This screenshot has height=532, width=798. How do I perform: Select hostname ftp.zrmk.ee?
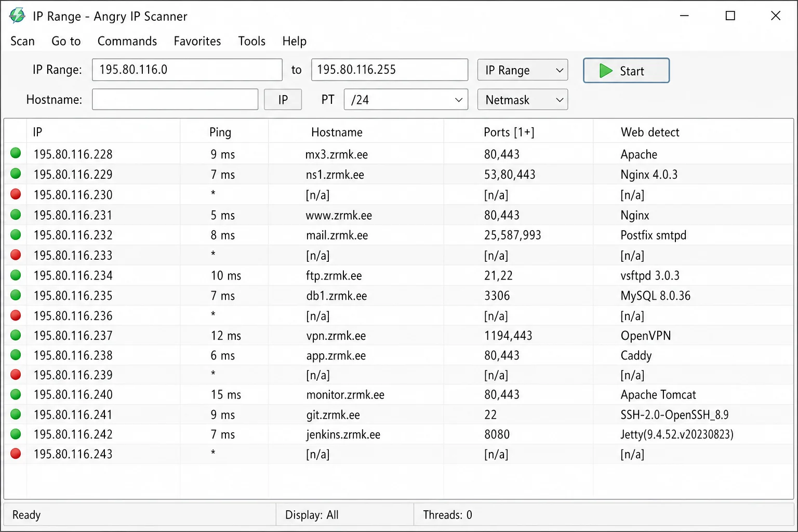334,276
